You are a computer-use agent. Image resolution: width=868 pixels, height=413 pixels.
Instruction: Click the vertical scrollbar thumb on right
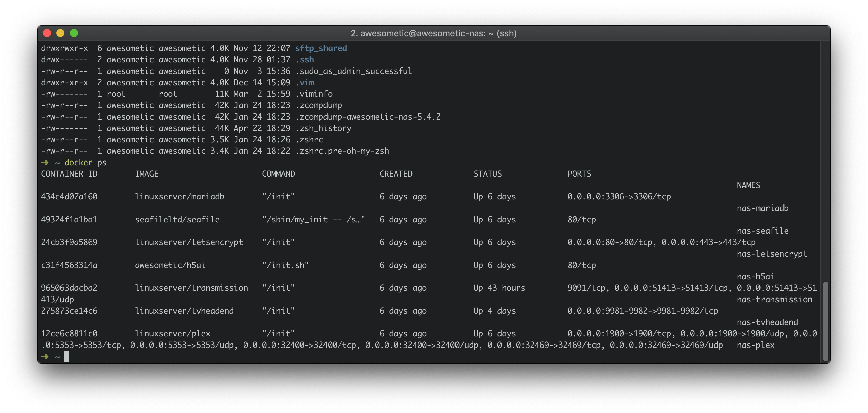(x=825, y=321)
